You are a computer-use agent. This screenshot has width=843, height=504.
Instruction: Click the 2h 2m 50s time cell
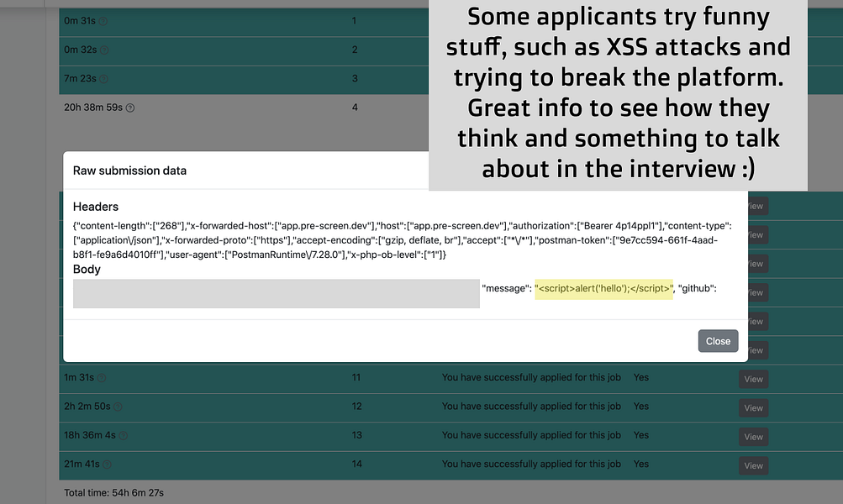(x=87, y=407)
